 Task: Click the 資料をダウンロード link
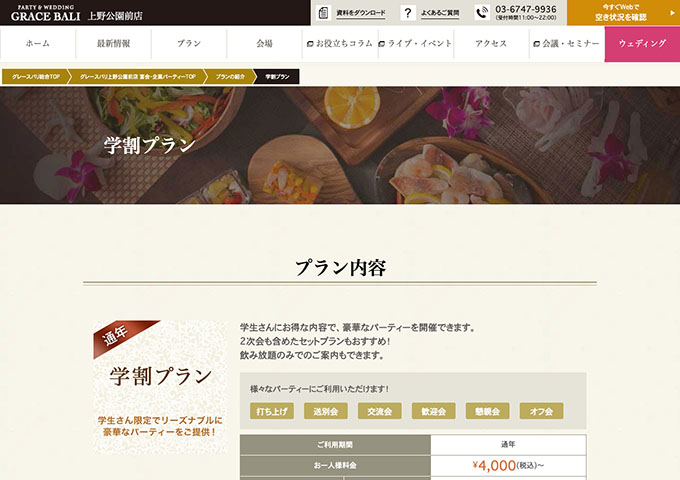(x=361, y=13)
